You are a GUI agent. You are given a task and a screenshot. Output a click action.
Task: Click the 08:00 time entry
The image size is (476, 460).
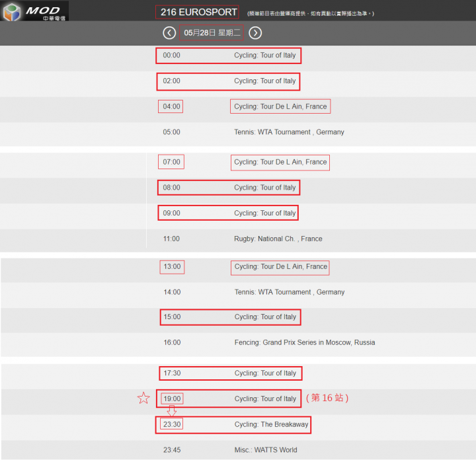(x=171, y=188)
